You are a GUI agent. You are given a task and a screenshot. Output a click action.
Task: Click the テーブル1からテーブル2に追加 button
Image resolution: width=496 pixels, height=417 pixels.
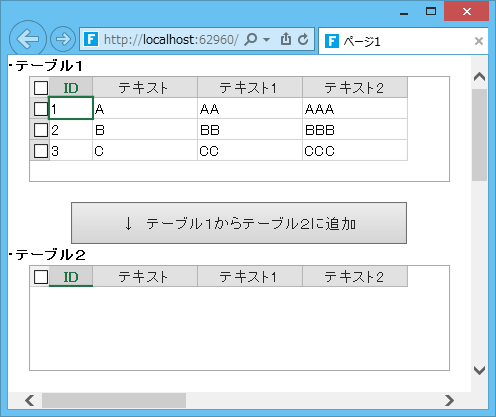tap(239, 223)
